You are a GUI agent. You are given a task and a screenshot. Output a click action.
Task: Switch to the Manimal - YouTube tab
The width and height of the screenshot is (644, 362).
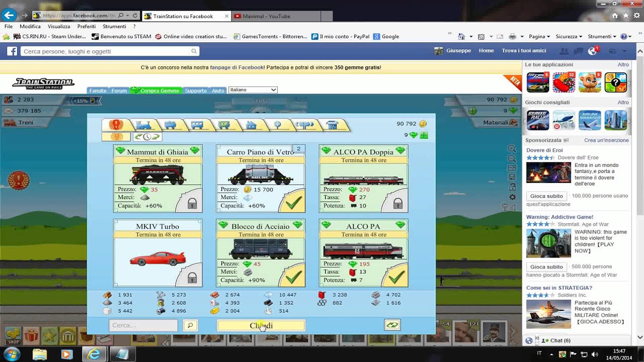click(276, 16)
